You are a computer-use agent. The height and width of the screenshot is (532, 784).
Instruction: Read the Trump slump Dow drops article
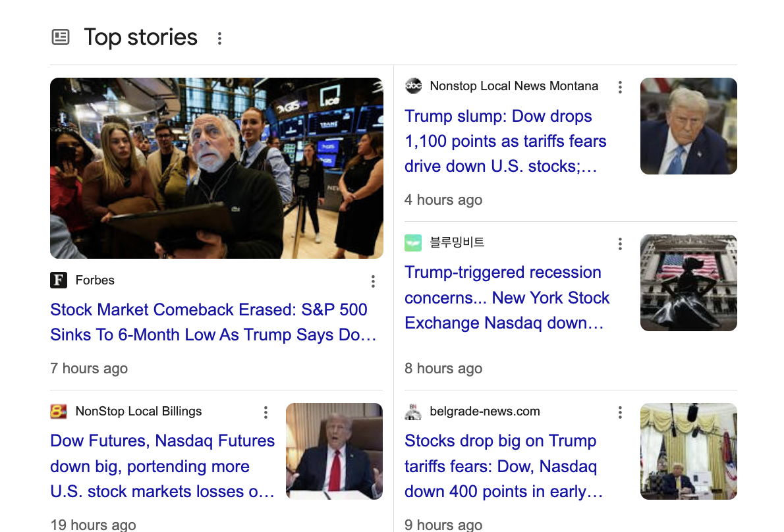(505, 141)
